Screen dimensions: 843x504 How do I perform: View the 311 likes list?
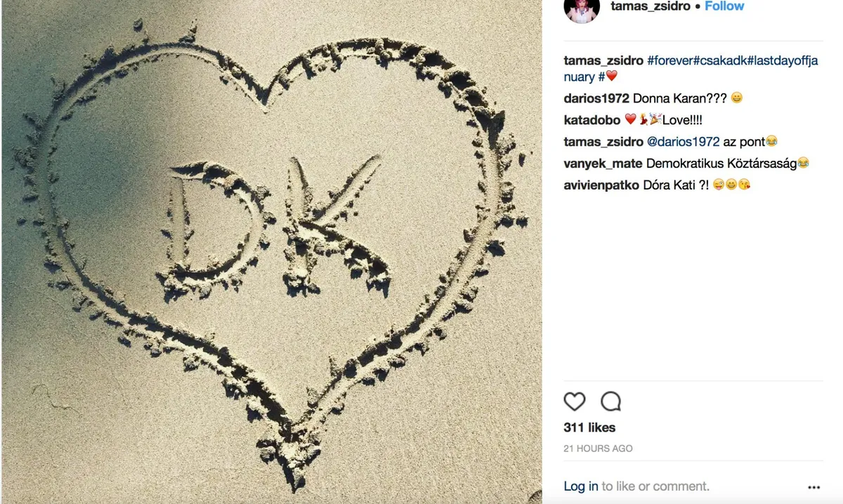[589, 427]
